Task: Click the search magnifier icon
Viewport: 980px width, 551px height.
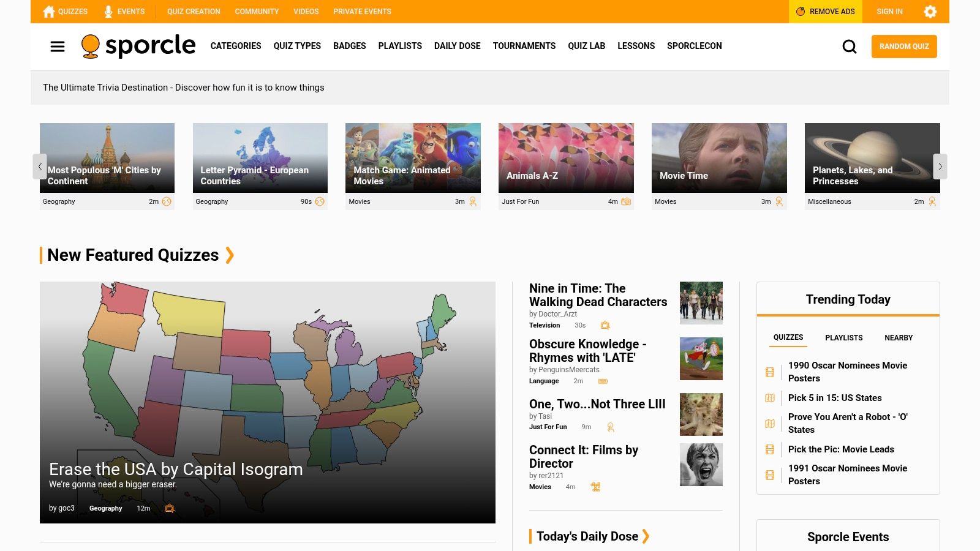Action: [849, 47]
